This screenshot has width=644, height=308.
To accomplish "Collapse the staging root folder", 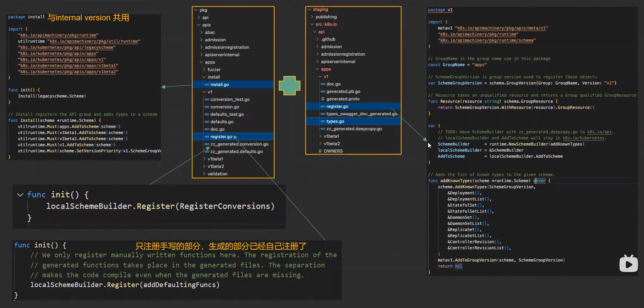I will (x=309, y=9).
